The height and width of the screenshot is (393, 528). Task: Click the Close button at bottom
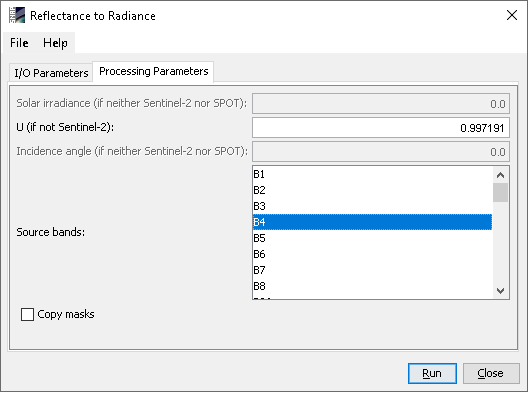click(491, 373)
